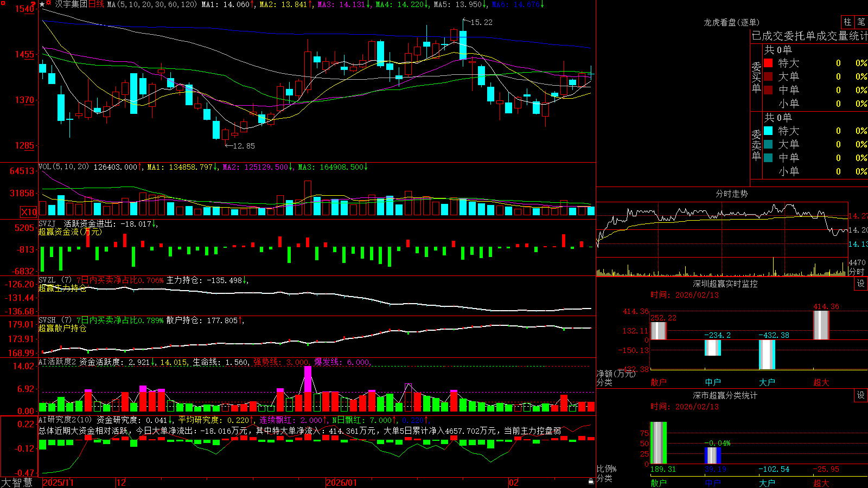This screenshot has width=868, height=488.
Task: Click the lock icon on the timeline
Action: point(591,481)
